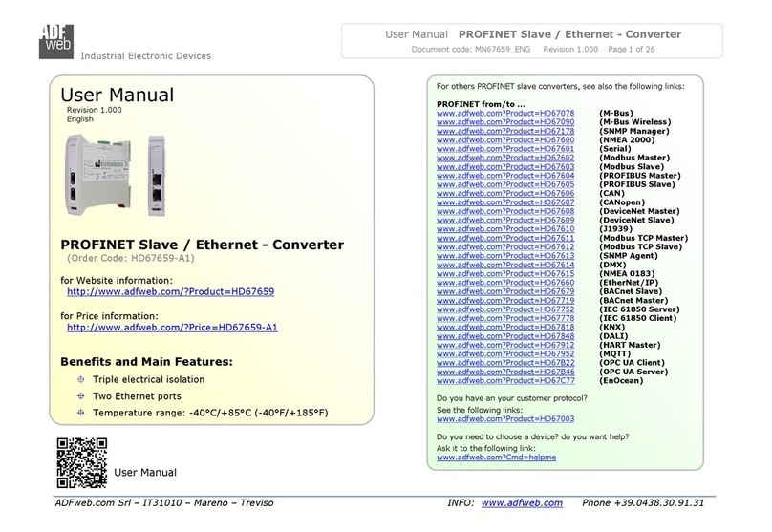Open the HD67614 DMX link

click(x=505, y=265)
